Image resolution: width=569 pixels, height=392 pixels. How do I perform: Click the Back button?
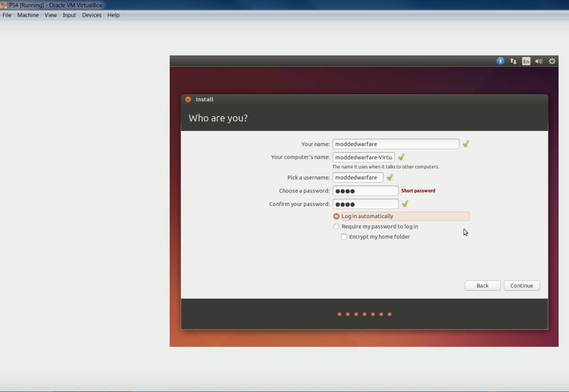pyautogui.click(x=483, y=285)
